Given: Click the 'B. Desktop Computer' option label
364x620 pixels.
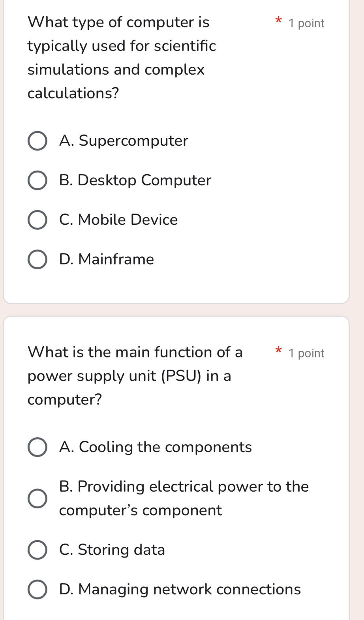Looking at the screenshot, I should (x=135, y=180).
